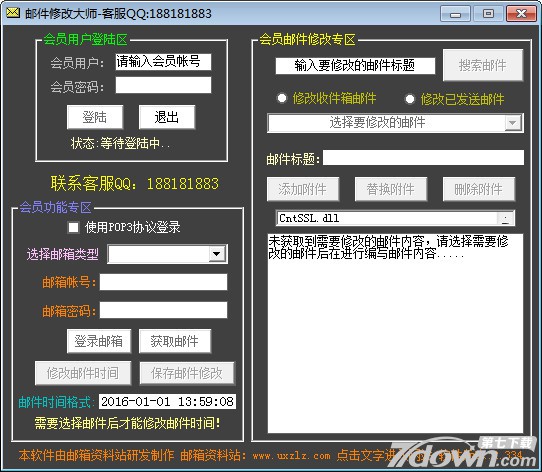
Task: Select the 修改收件箱邮件 radio button
Action: point(282,98)
